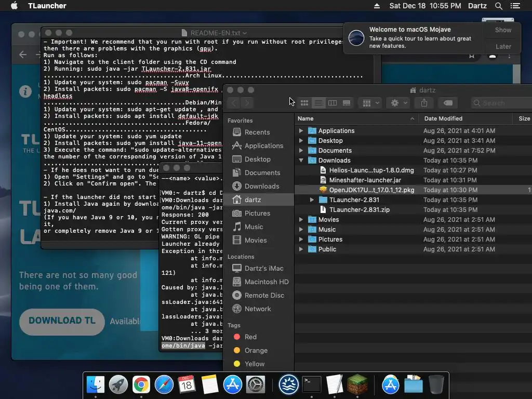
Task: Click the eject icon in menu bar
Action: click(377, 6)
